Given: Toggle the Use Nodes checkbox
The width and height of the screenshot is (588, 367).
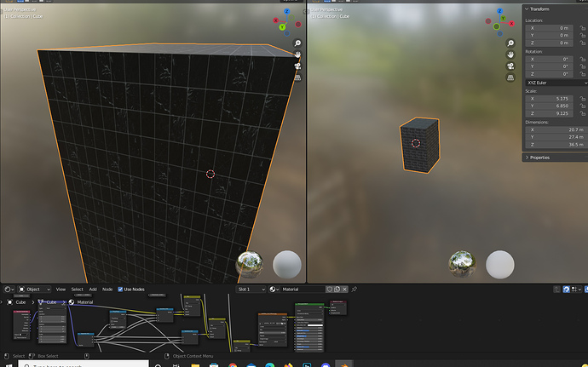Looking at the screenshot, I should point(120,289).
